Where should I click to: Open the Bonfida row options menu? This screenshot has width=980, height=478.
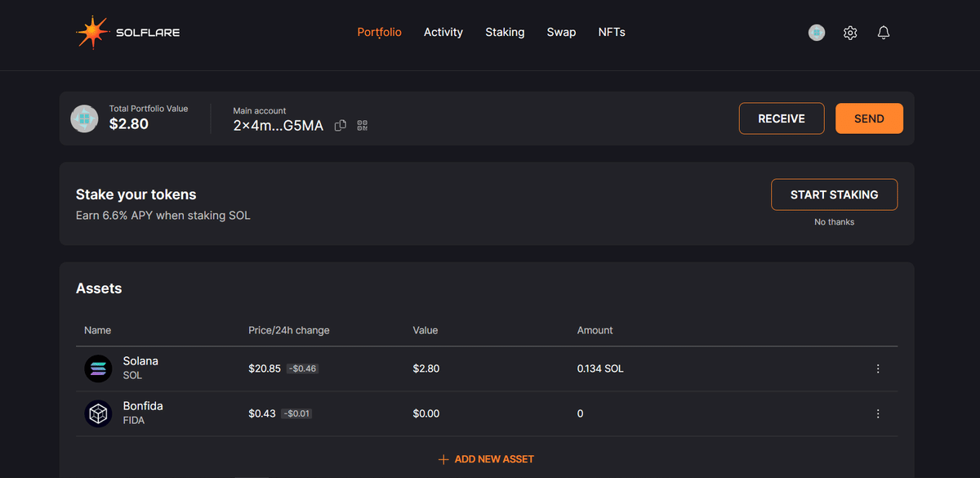(x=878, y=413)
